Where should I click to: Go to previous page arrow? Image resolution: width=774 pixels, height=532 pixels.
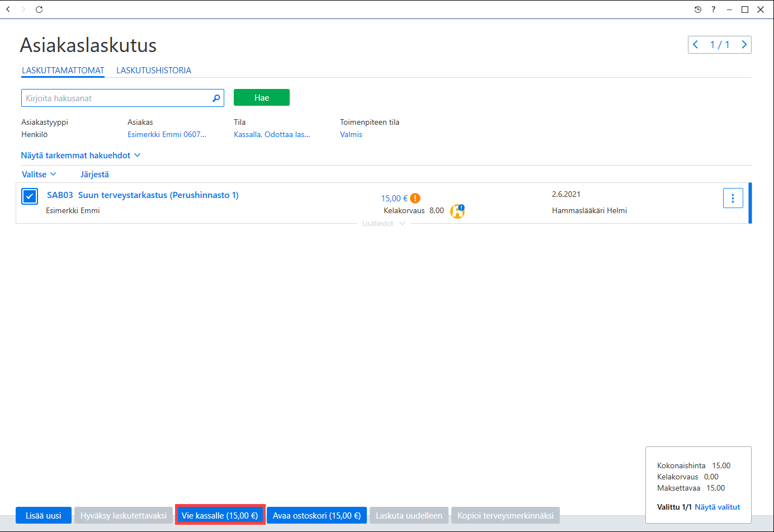pos(696,45)
